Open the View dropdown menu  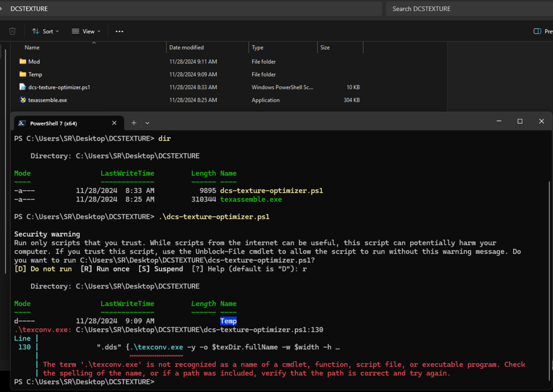(x=86, y=32)
